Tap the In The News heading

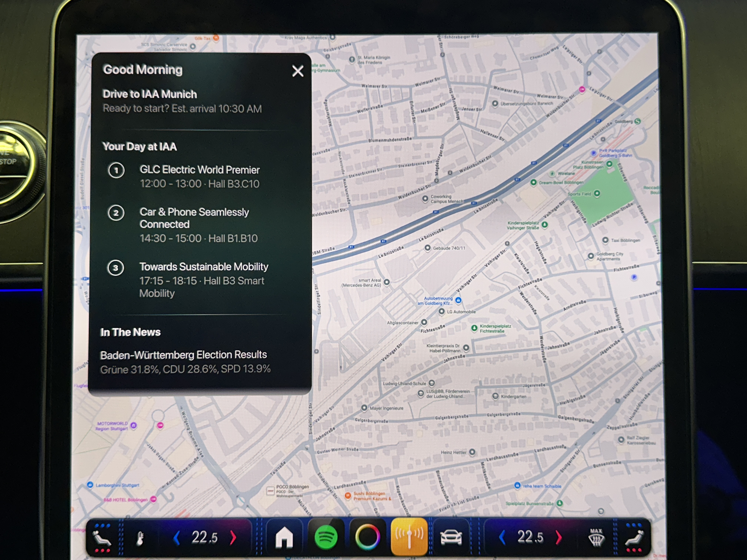(x=130, y=332)
